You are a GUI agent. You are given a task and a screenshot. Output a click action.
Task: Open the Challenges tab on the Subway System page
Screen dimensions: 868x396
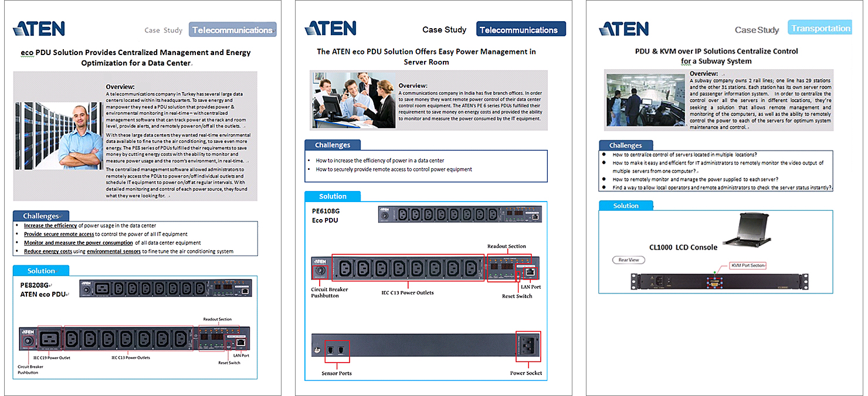626,145
